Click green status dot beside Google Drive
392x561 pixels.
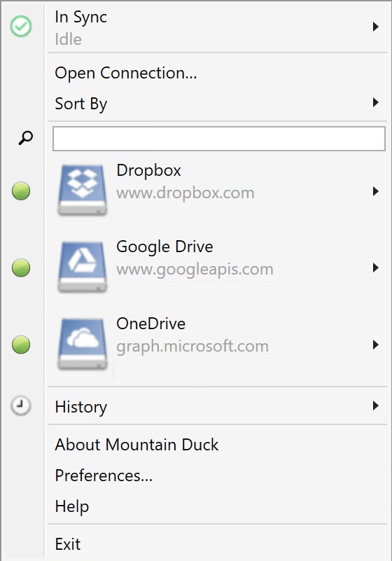pyautogui.click(x=21, y=268)
